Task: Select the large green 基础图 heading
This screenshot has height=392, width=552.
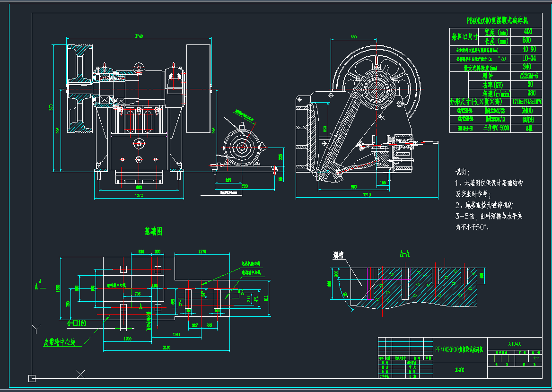Action: (154, 231)
